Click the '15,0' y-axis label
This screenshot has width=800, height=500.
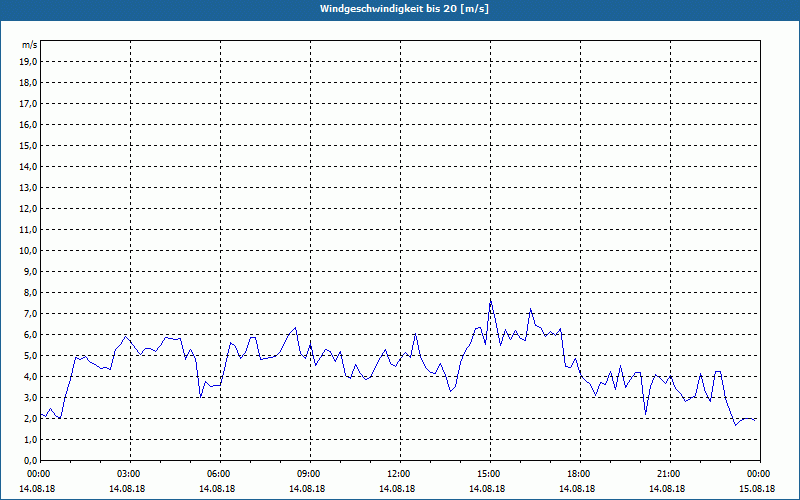pyautogui.click(x=28, y=145)
